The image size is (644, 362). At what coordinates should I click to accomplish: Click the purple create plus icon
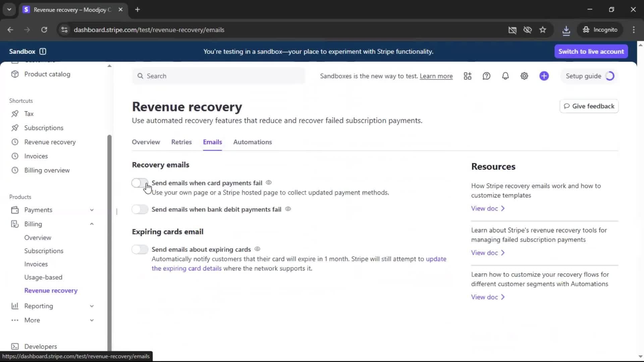[x=544, y=76]
